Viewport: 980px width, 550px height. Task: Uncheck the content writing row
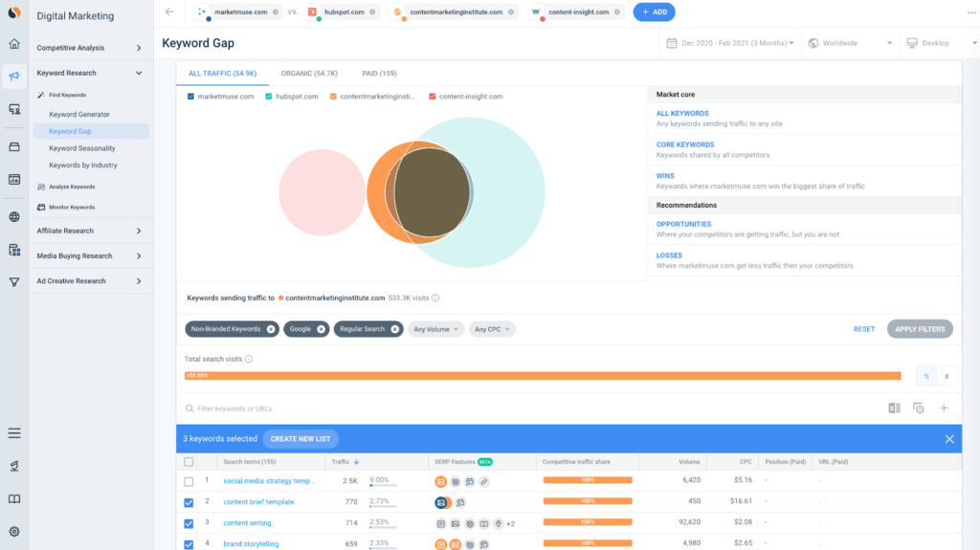tap(189, 524)
